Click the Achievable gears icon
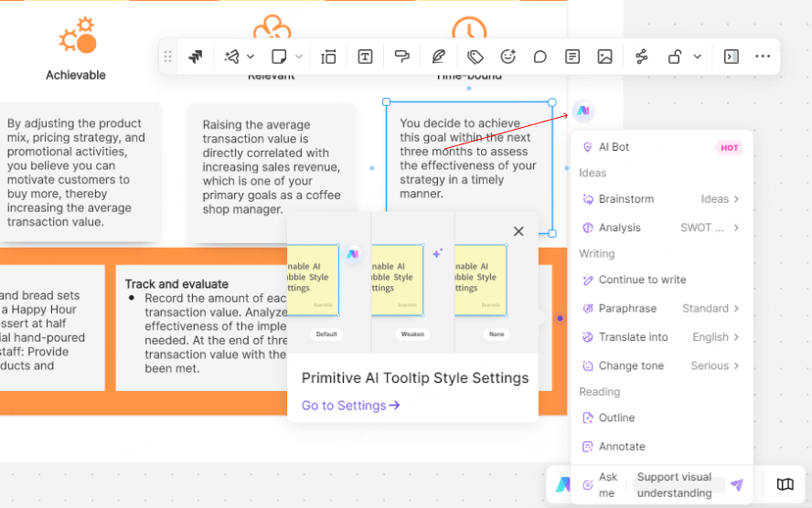Screen dimensions: 812x508 click(x=77, y=36)
